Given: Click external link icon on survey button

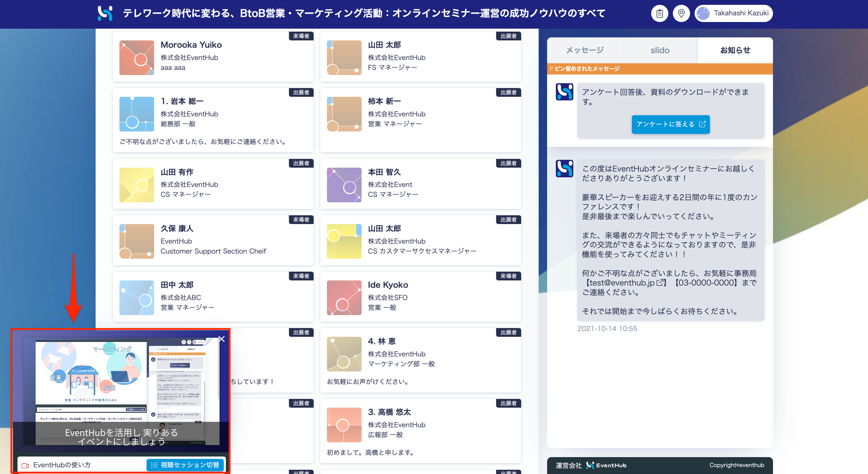Looking at the screenshot, I should [x=702, y=124].
